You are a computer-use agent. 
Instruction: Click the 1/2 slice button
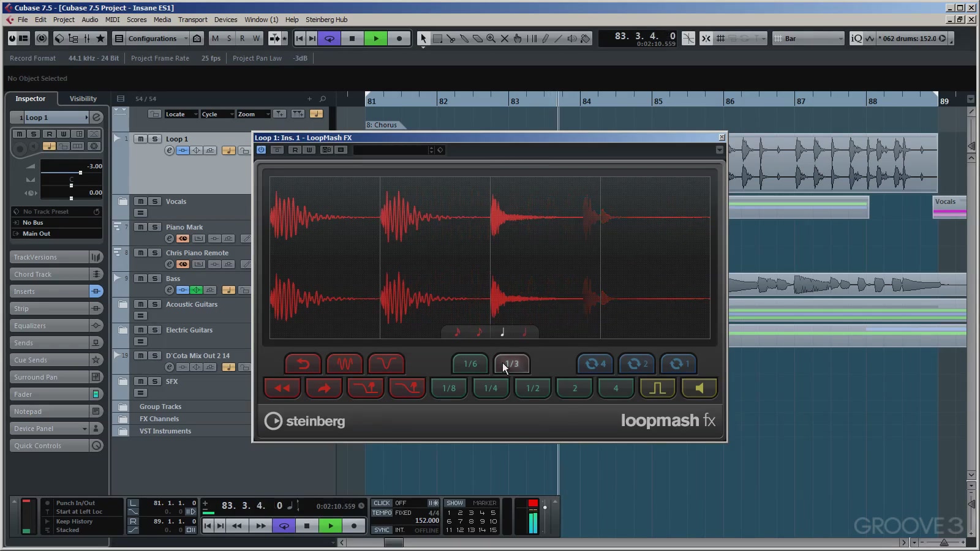533,388
